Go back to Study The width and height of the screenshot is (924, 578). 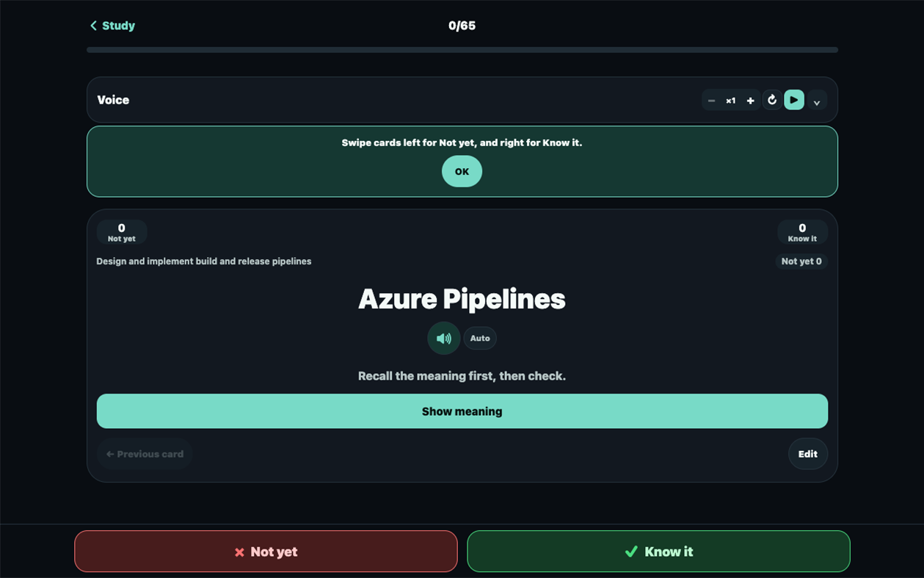tap(112, 26)
